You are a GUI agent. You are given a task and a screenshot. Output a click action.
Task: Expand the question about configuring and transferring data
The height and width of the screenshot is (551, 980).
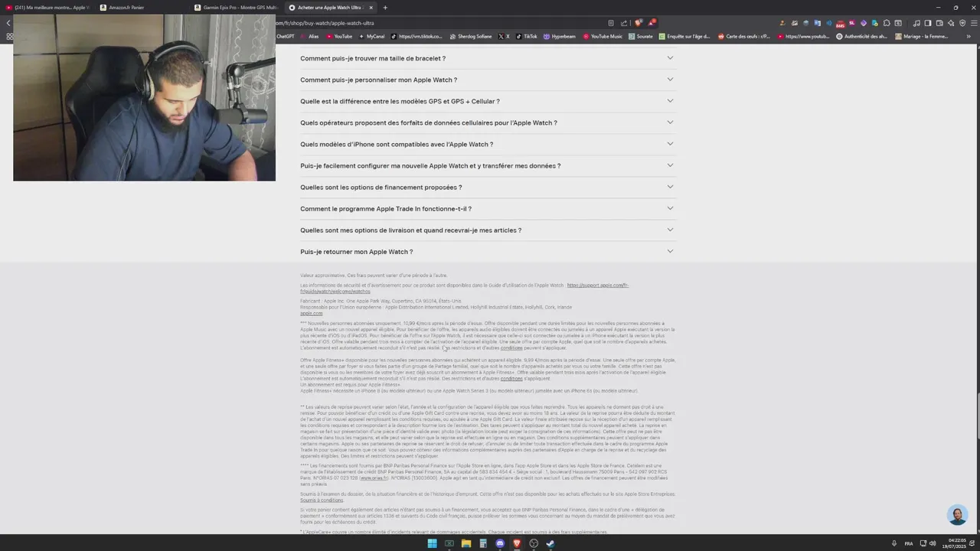[x=487, y=165]
